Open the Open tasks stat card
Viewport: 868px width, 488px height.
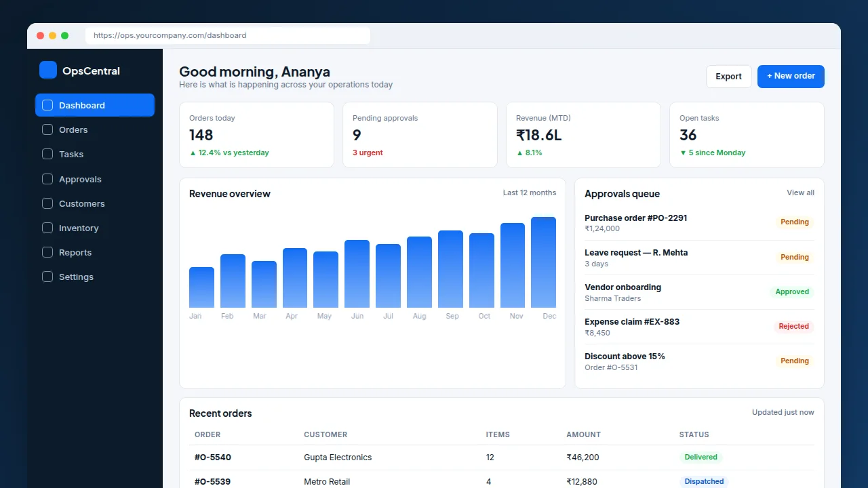(x=747, y=135)
